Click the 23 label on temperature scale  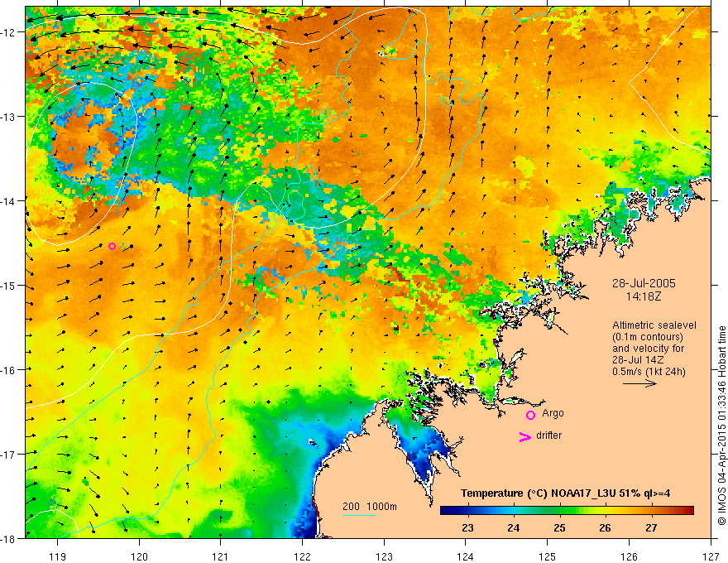click(467, 527)
